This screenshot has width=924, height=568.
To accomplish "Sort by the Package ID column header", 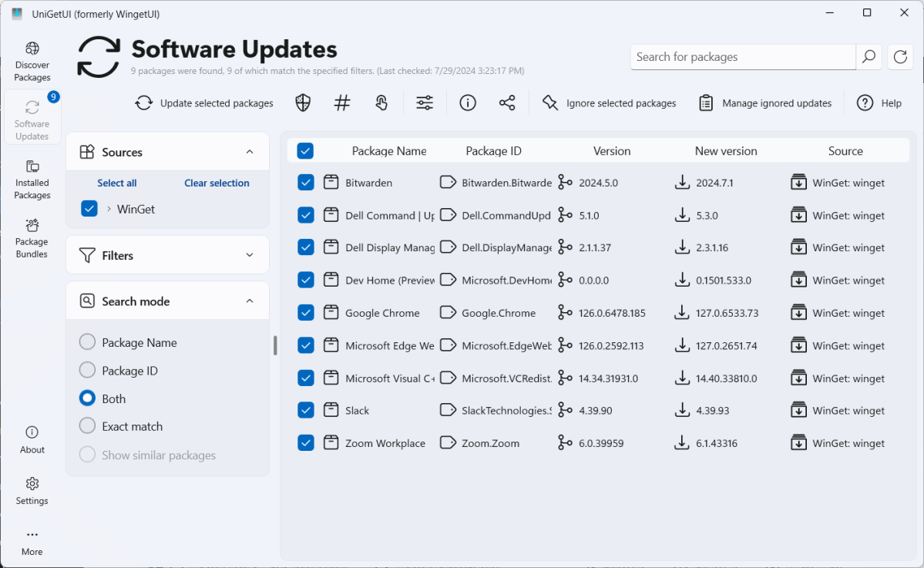I will [493, 151].
